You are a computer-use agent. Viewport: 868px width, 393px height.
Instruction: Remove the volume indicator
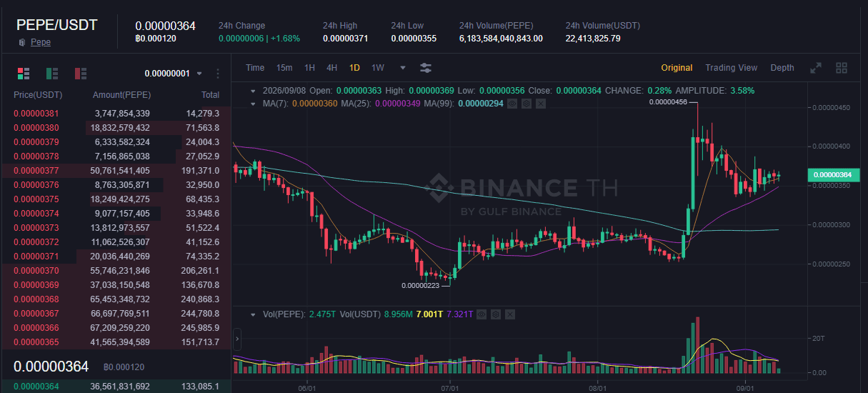509,314
